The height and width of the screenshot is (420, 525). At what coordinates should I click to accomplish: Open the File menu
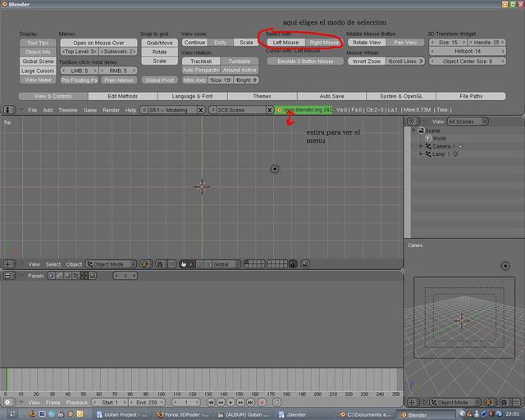coord(33,110)
